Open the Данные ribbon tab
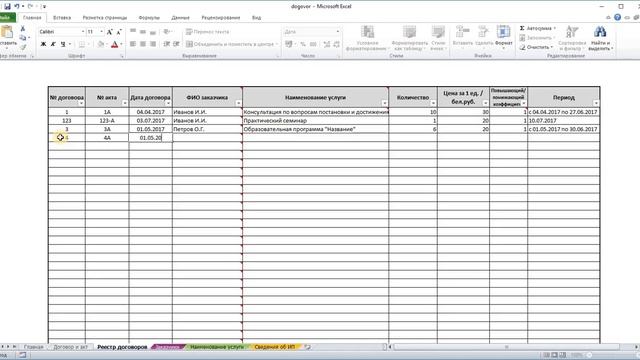The height and width of the screenshot is (360, 640). pyautogui.click(x=180, y=18)
